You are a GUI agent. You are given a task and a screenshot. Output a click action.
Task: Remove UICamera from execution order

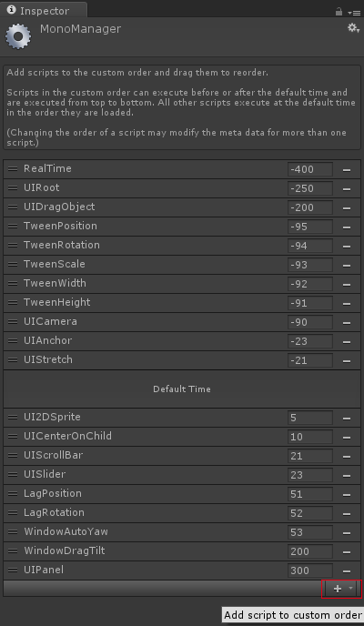tap(347, 323)
